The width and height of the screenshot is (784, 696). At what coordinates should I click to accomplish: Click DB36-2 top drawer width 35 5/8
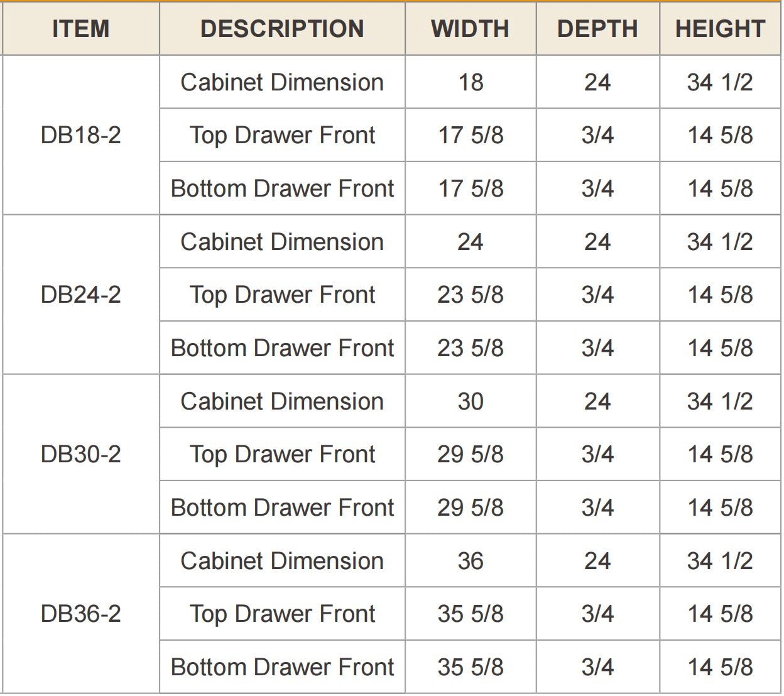[471, 614]
